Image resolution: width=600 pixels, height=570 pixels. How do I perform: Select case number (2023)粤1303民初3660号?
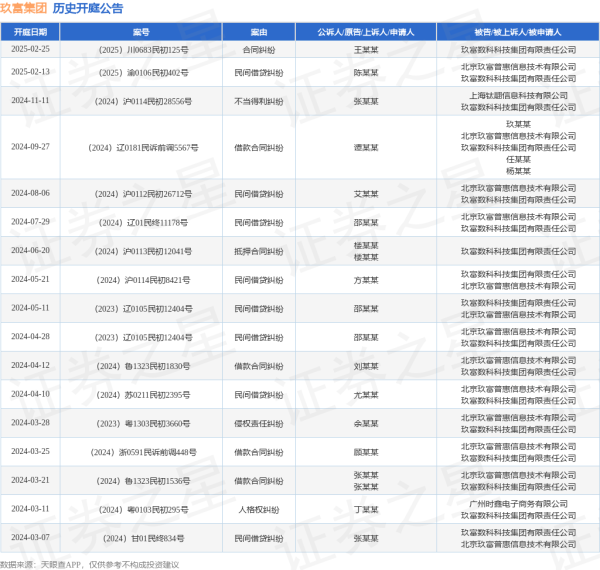point(143,423)
